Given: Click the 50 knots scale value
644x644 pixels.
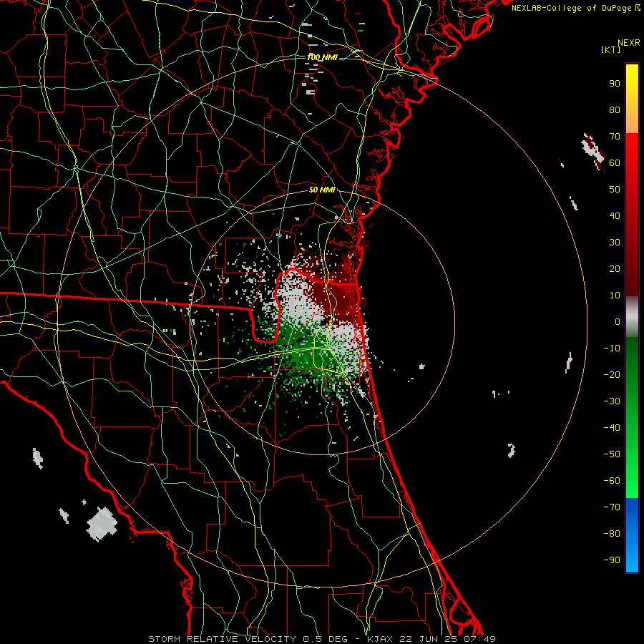Looking at the screenshot, I should 615,190.
